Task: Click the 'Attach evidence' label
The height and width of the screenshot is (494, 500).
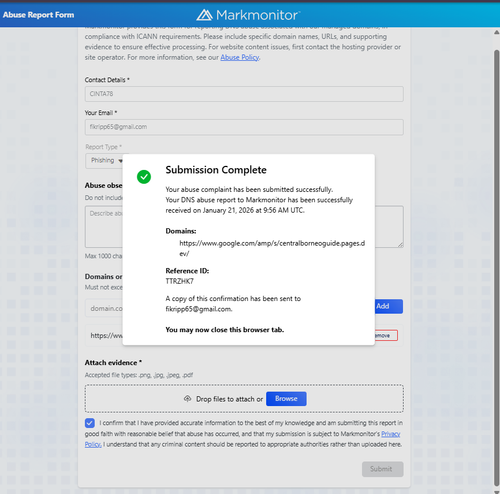Action: click(113, 363)
